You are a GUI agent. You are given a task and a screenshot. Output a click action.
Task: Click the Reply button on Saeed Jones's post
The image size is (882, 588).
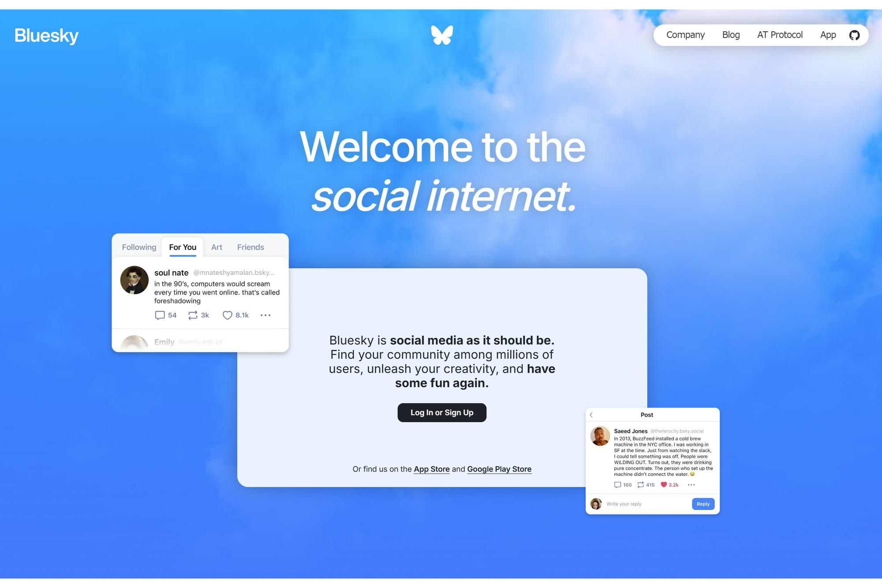point(702,504)
